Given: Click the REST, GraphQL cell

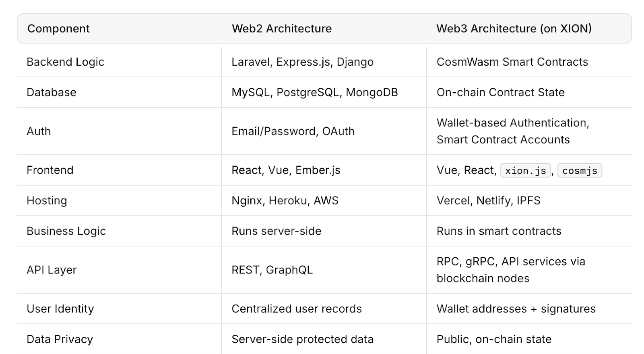Looking at the screenshot, I should tap(272, 270).
